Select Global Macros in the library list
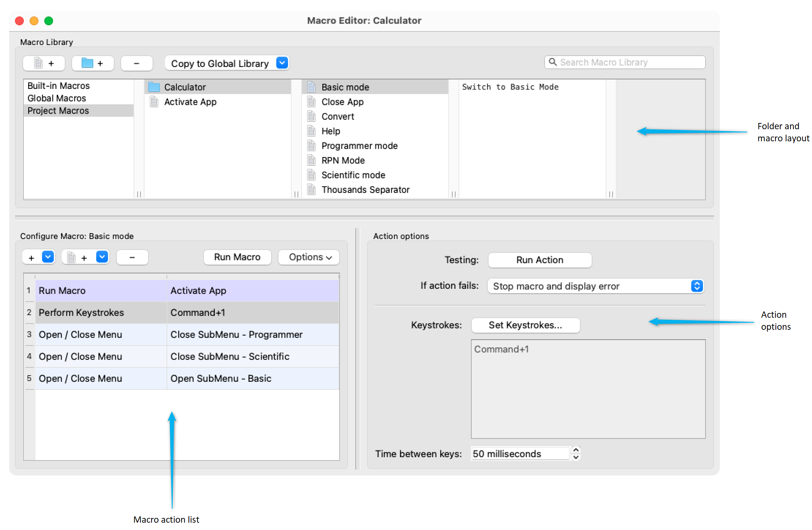 pyautogui.click(x=57, y=98)
